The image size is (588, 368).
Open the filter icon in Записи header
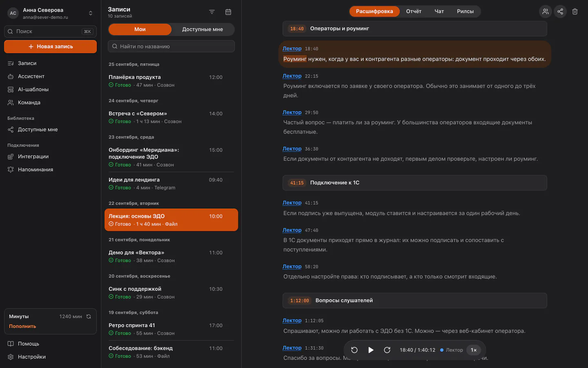tap(212, 12)
